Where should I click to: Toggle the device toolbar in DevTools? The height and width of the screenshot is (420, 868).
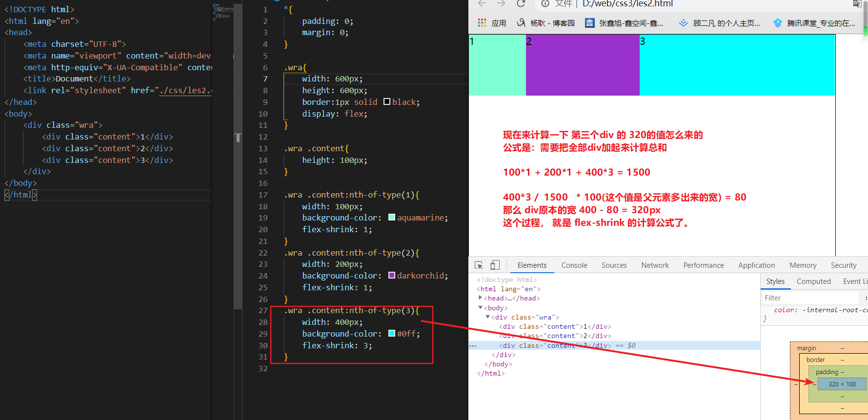(495, 265)
